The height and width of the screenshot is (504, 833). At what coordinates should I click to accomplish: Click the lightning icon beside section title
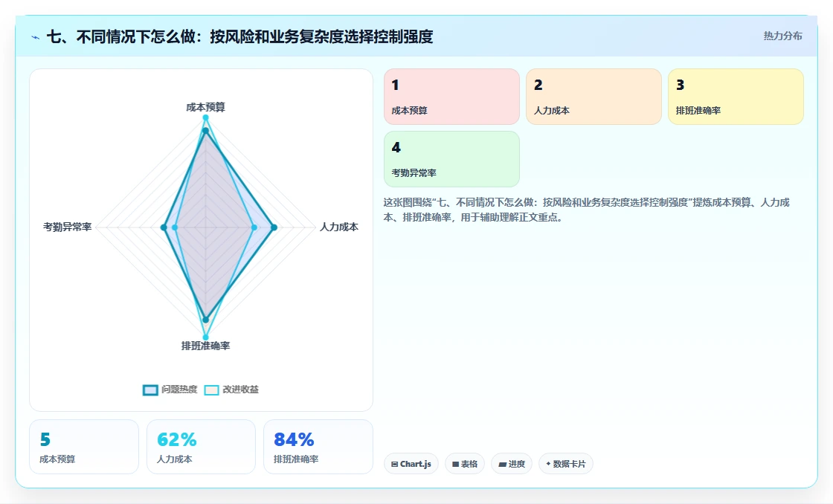[x=36, y=37]
